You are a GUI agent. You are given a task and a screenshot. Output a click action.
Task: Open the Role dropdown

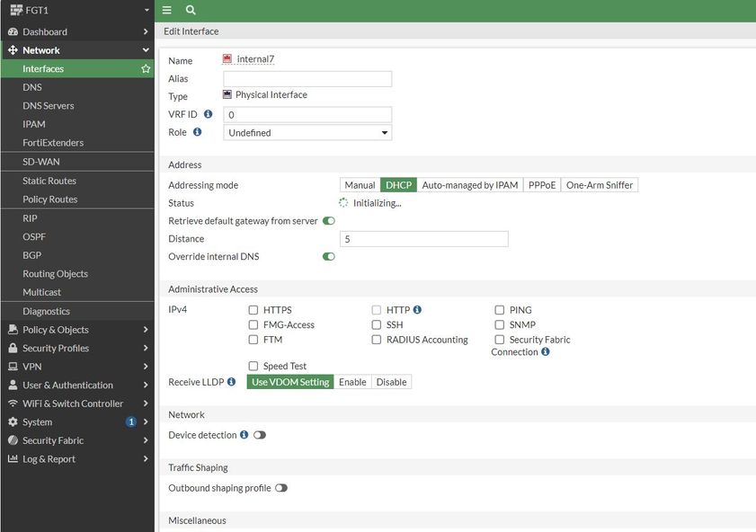[x=307, y=132]
